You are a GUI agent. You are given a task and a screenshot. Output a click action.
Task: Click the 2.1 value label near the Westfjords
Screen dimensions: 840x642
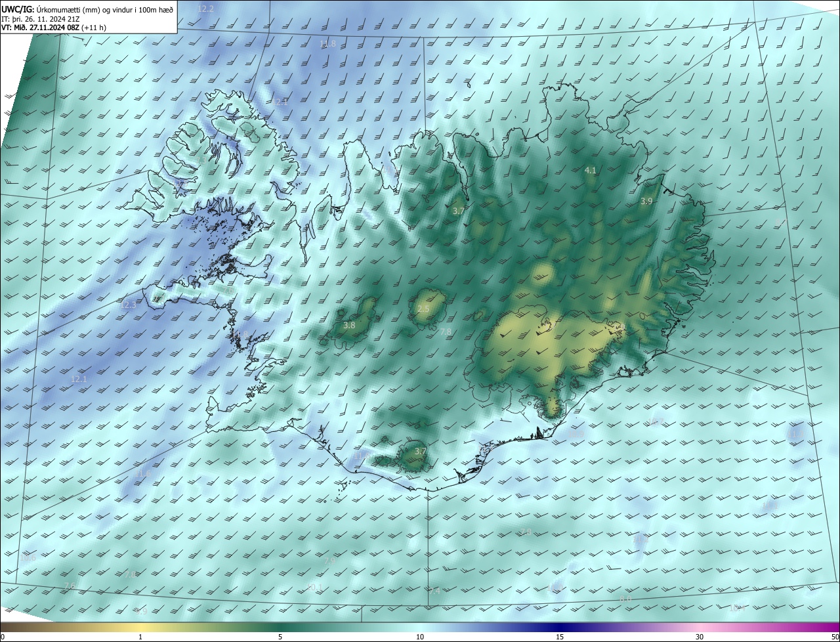(282, 102)
